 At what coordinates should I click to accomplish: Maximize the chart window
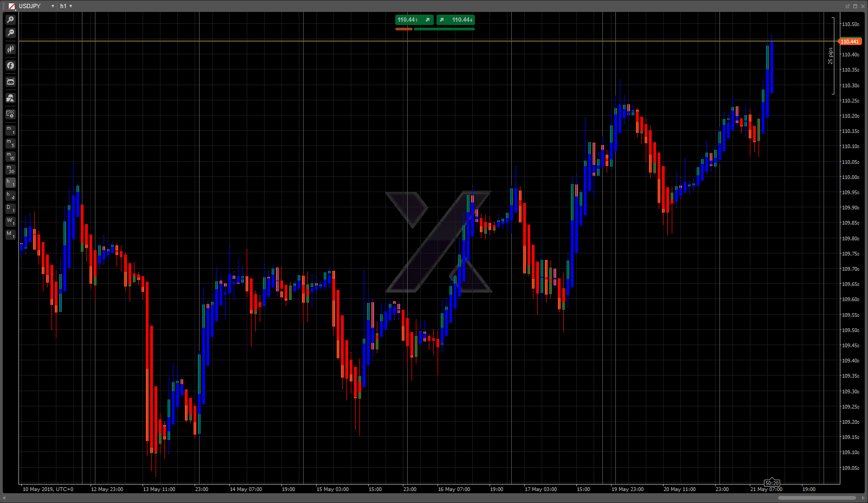pos(855,6)
